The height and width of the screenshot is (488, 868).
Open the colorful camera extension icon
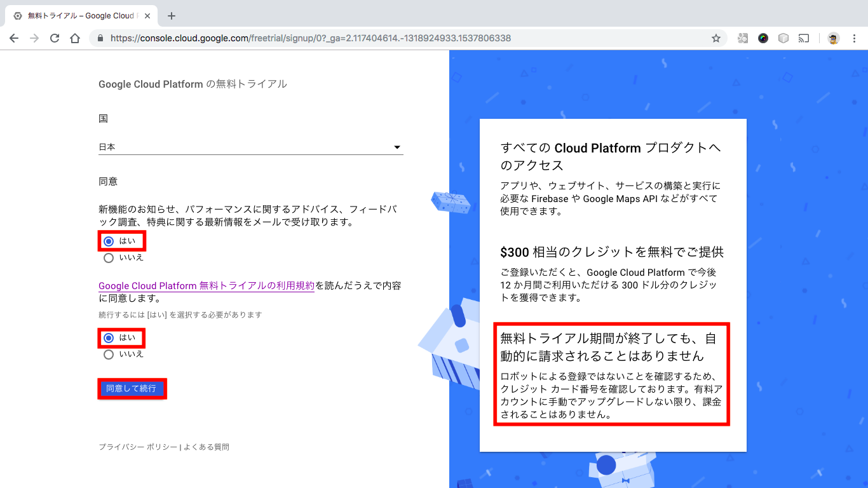pos(763,38)
